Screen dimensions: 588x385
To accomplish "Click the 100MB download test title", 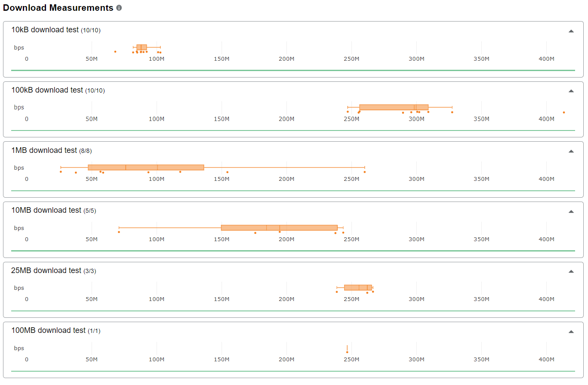I will pos(48,330).
